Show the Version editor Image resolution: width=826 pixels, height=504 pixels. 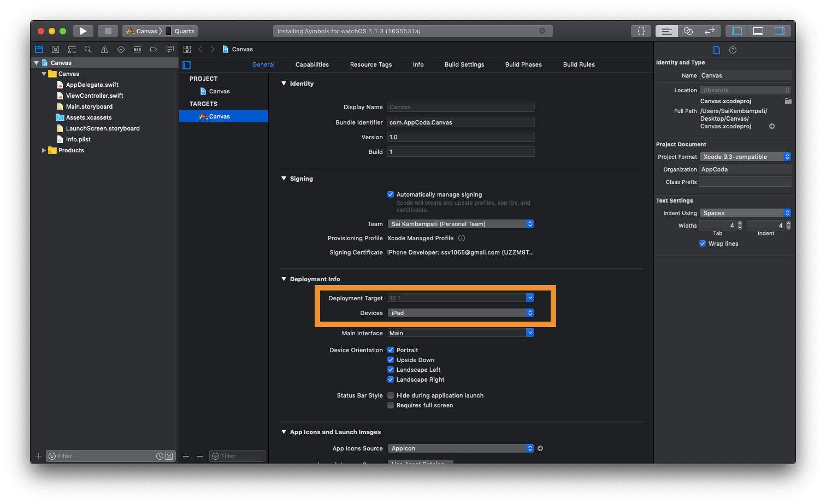710,31
